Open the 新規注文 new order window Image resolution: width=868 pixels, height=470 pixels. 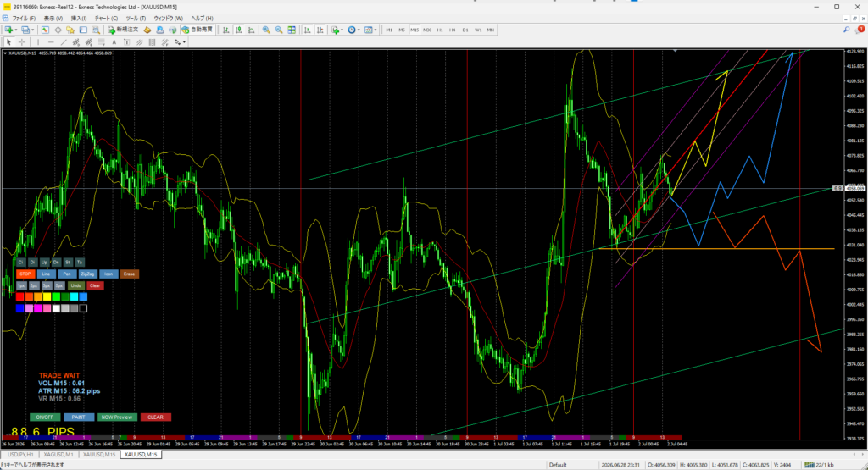click(x=124, y=30)
